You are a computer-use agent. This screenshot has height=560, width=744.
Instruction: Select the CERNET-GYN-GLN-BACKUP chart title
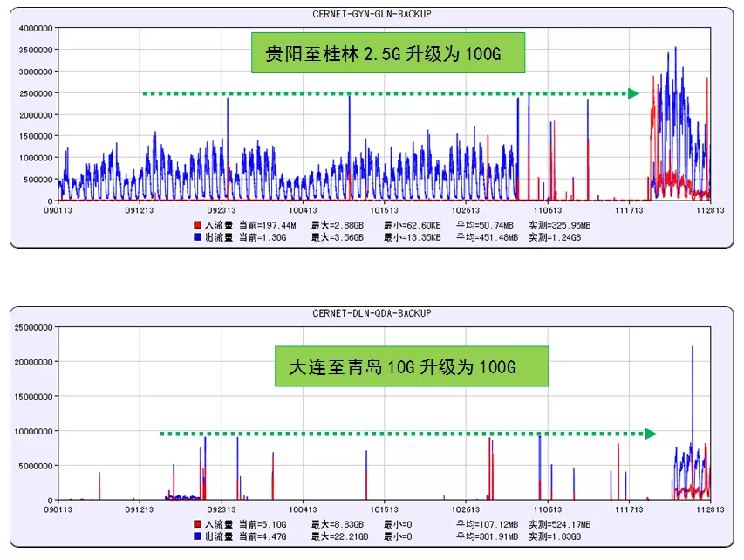pos(372,14)
